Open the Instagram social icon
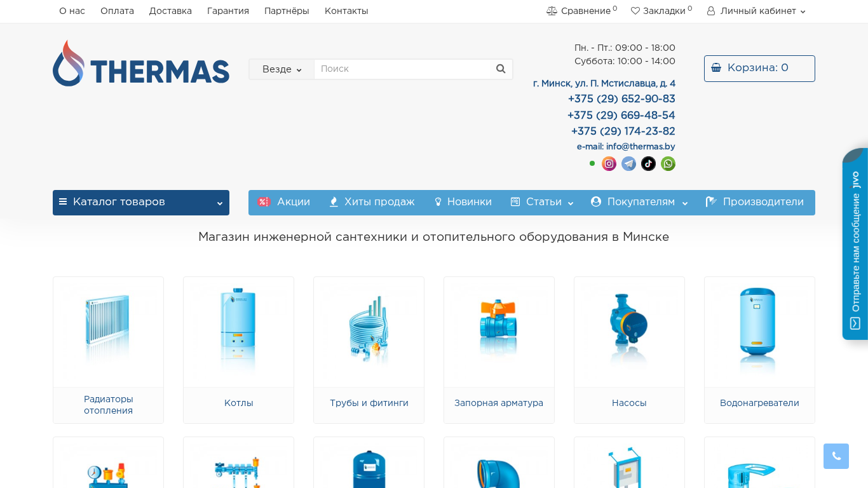Screen dimensions: 868x488 pos(609,164)
